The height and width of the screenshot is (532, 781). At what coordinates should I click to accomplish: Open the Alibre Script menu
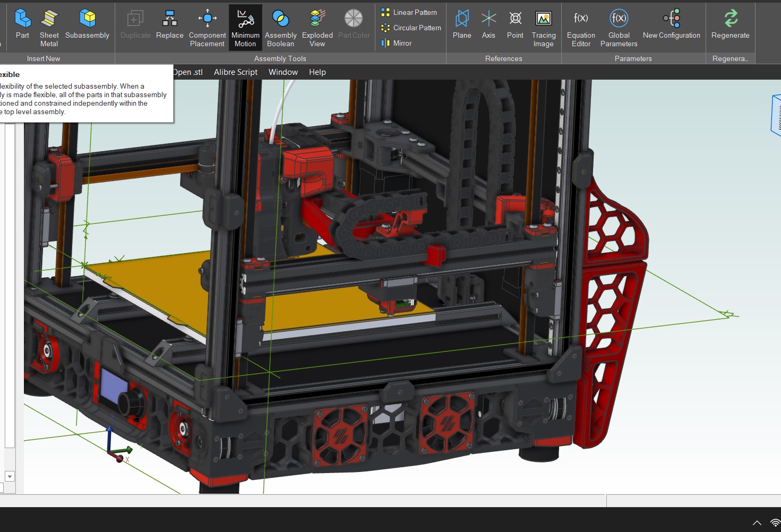point(235,72)
